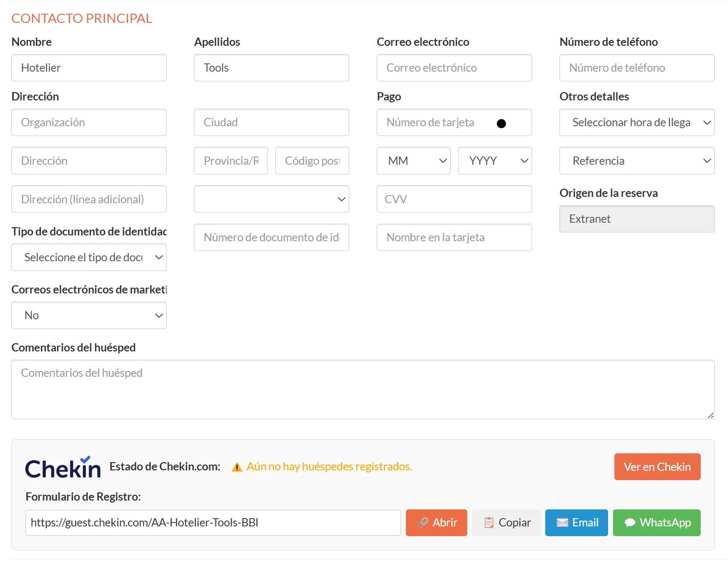Select card expiry year YYYY dropdown

point(495,160)
